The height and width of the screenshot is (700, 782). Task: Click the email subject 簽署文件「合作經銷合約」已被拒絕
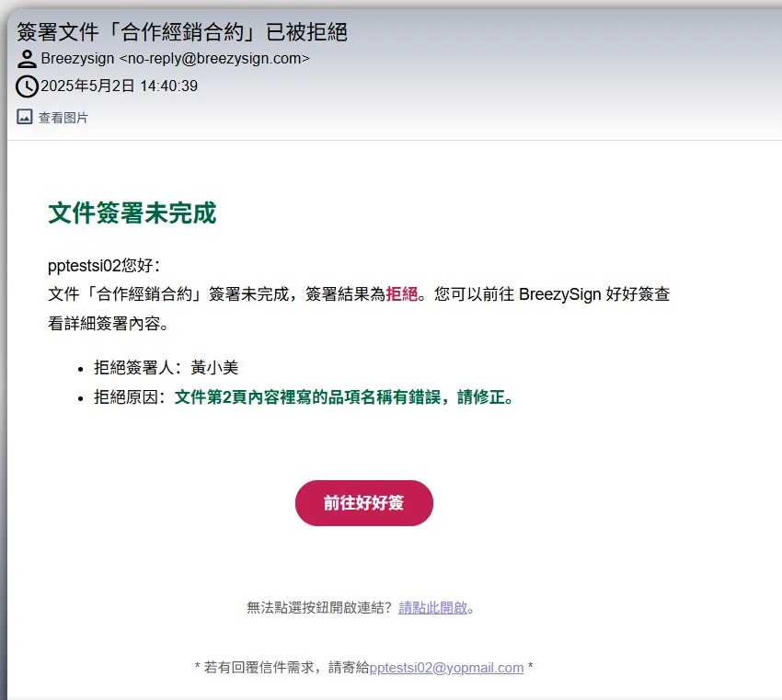point(182,32)
